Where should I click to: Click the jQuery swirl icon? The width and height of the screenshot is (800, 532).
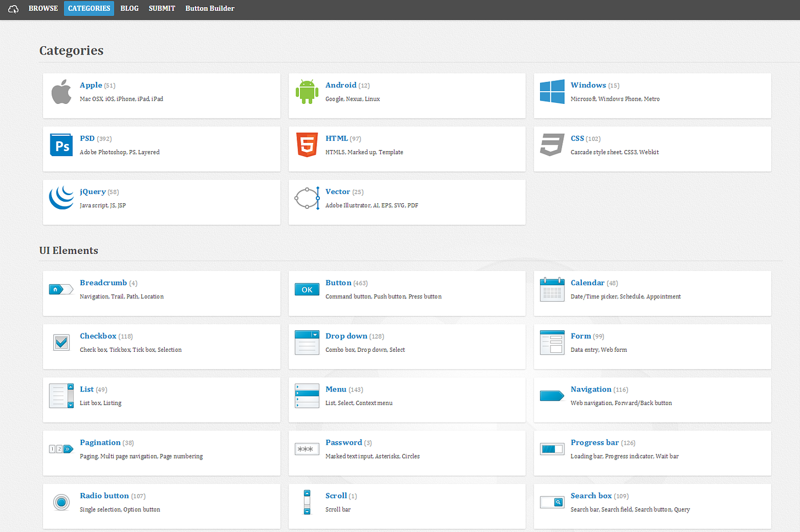click(x=61, y=198)
